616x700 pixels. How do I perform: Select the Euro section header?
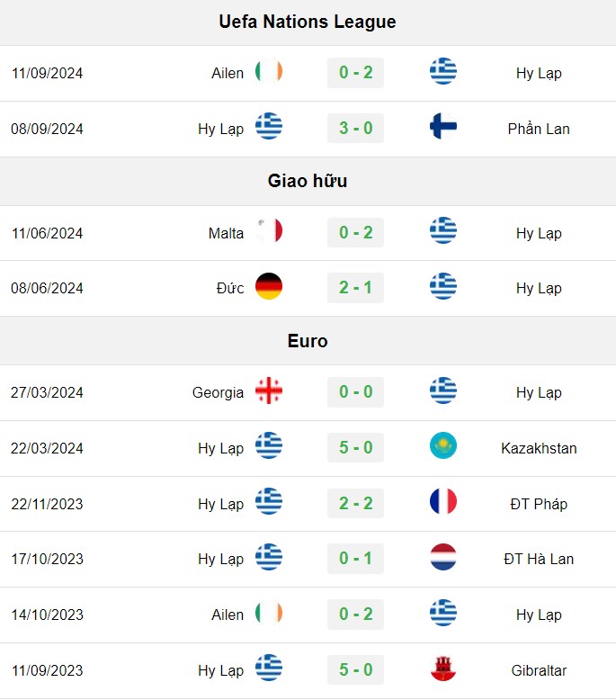(x=308, y=341)
